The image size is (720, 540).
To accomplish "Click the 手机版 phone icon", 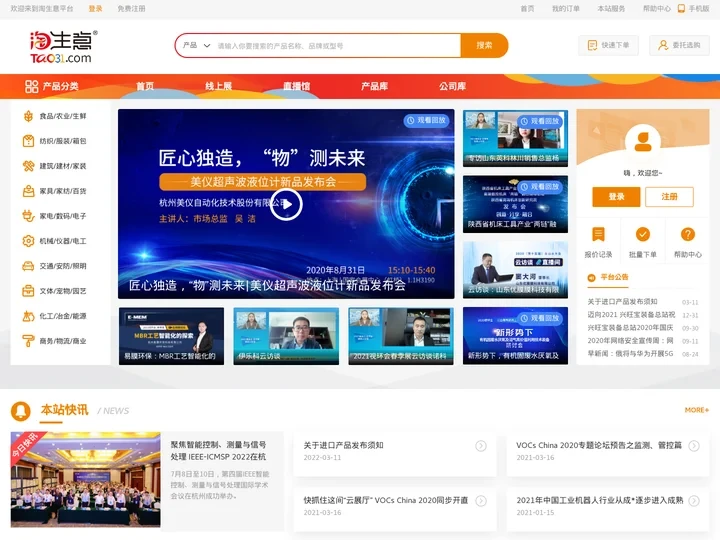I will [x=681, y=8].
